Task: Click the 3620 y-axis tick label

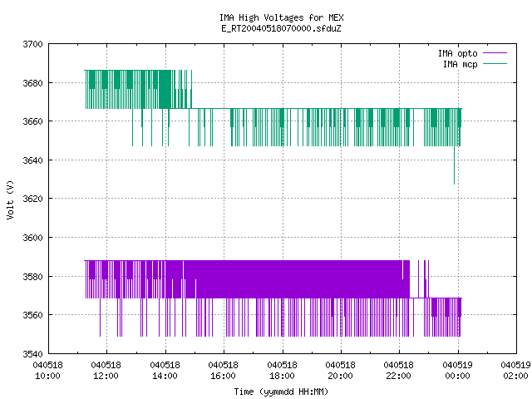Action: coord(32,199)
